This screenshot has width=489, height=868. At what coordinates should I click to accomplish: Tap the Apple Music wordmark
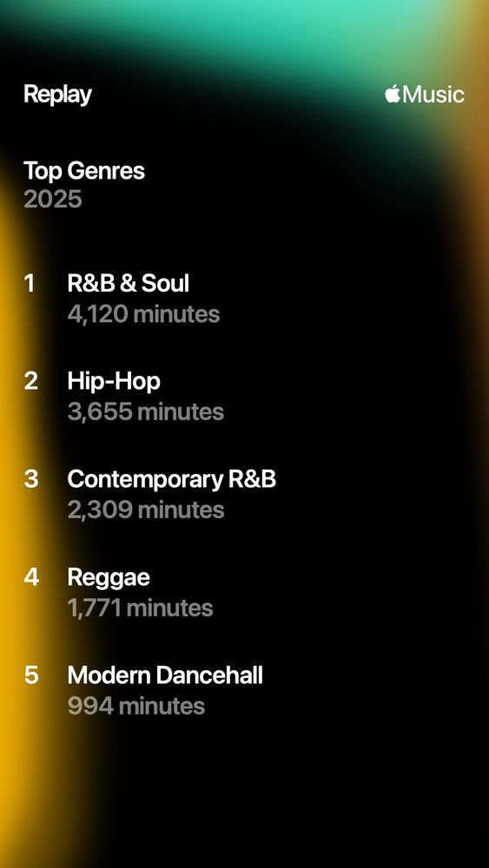(425, 94)
